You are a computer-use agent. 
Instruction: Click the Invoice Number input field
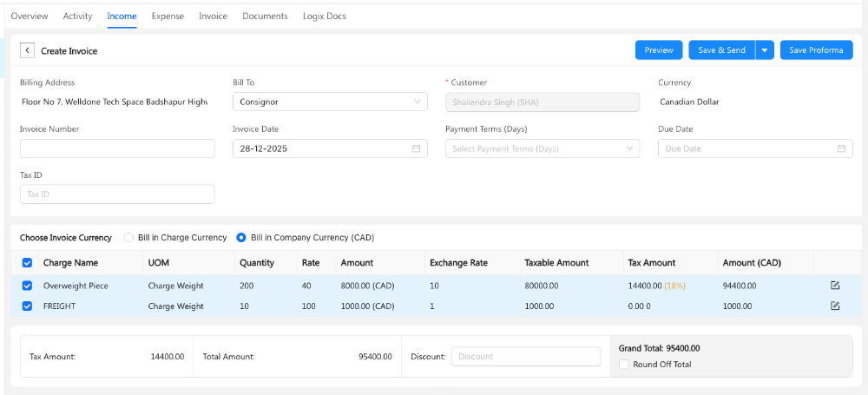117,148
